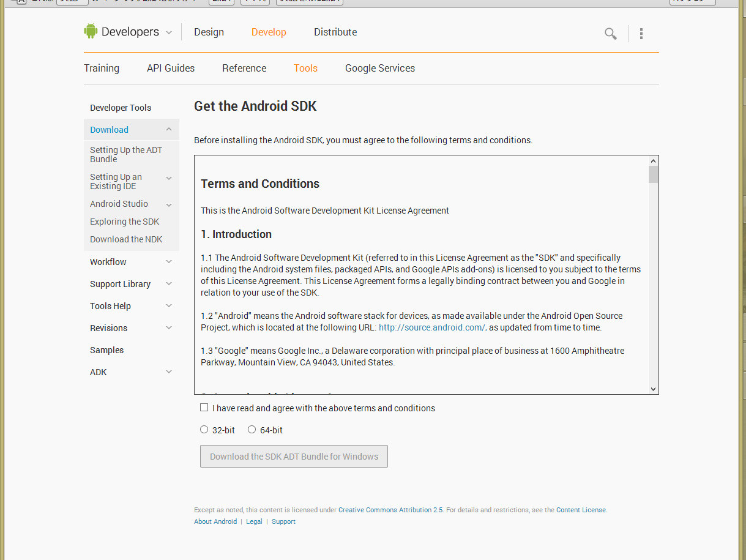Screen dimensions: 746x560
Task: Click the terms box scroll down arrow
Action: pos(653,389)
